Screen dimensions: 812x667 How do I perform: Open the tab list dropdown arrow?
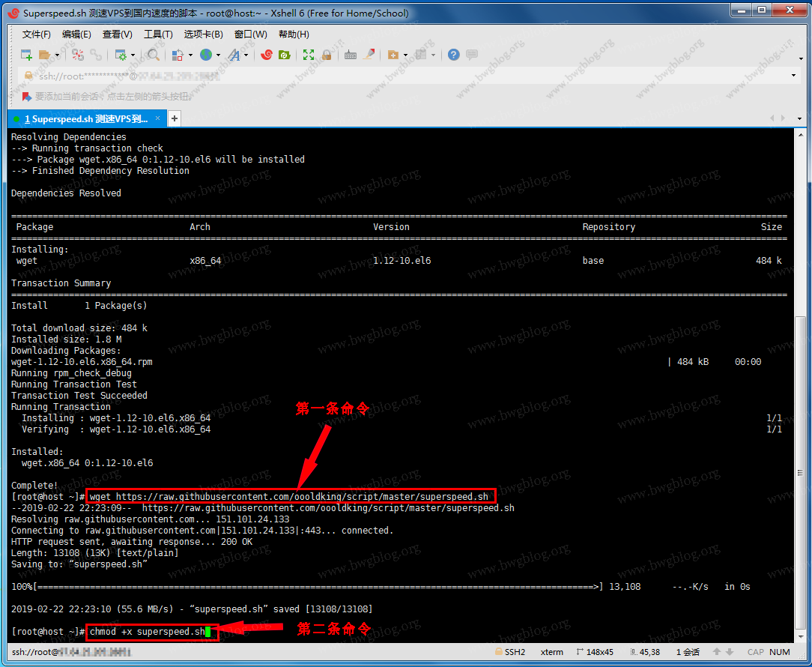(799, 118)
